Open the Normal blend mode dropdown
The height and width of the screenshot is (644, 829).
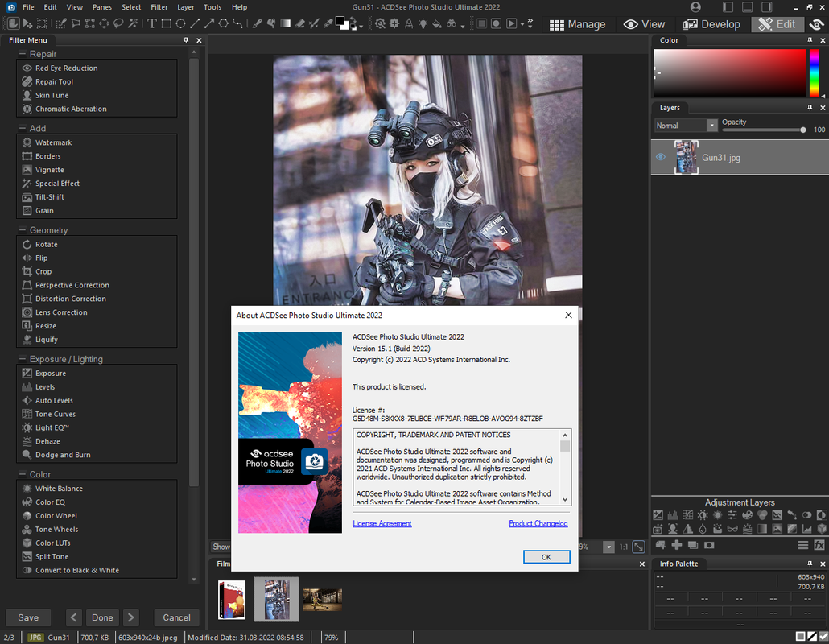(x=711, y=126)
